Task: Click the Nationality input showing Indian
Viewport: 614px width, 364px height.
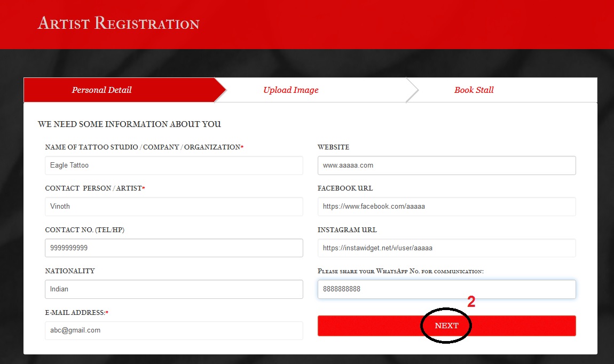Action: tap(174, 289)
